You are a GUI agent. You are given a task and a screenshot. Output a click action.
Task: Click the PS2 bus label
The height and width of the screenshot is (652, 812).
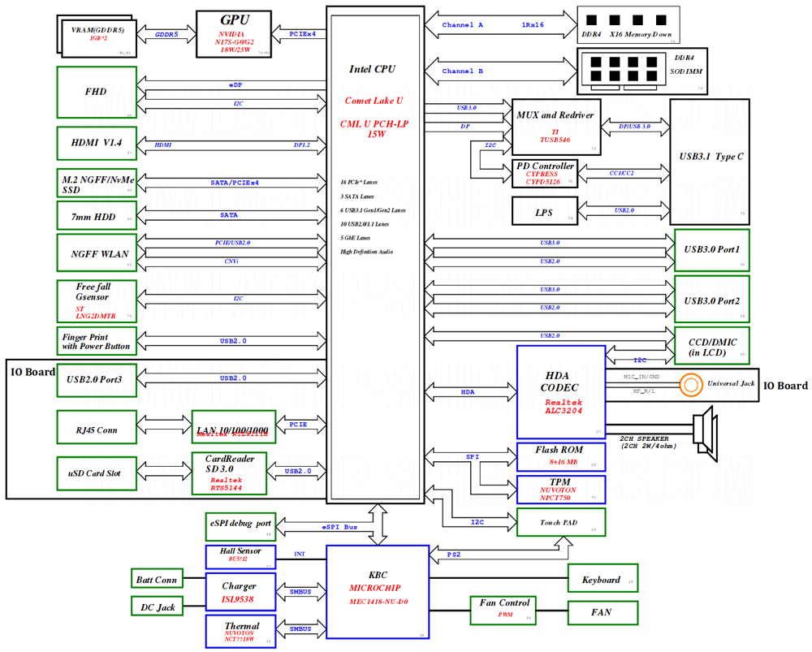tap(454, 554)
